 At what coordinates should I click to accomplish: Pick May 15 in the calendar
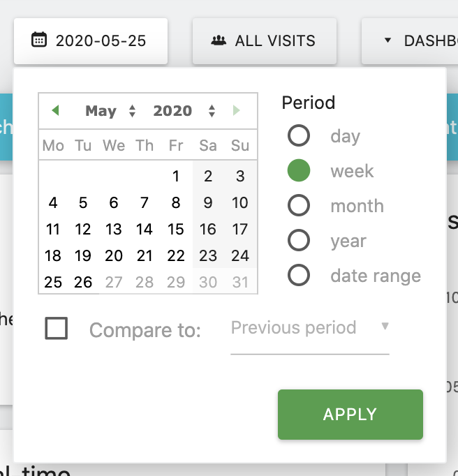coord(176,229)
